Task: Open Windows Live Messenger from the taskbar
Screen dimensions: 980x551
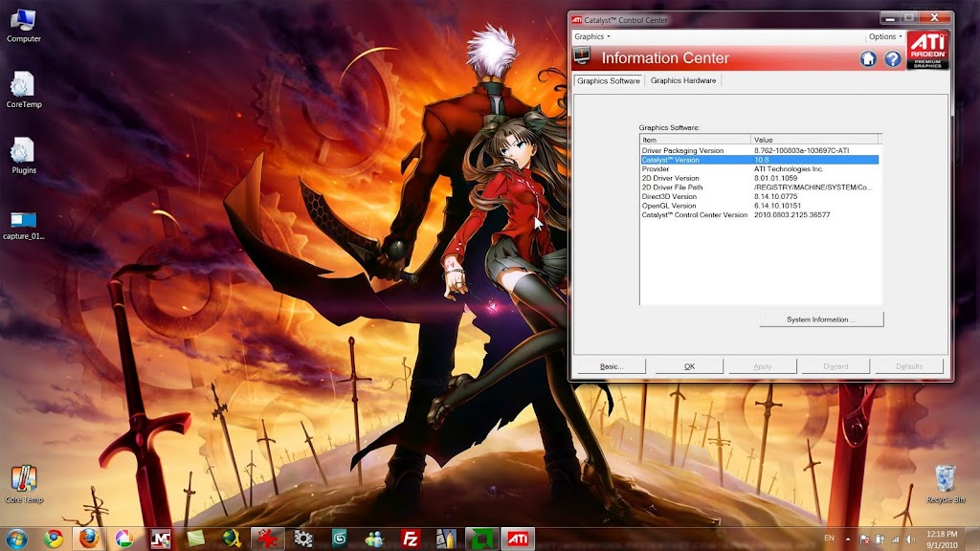Action: (374, 539)
